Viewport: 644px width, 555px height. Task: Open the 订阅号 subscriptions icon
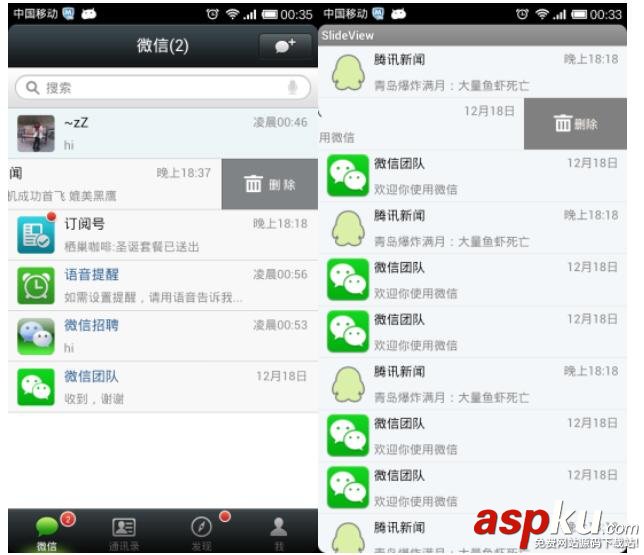[x=36, y=235]
